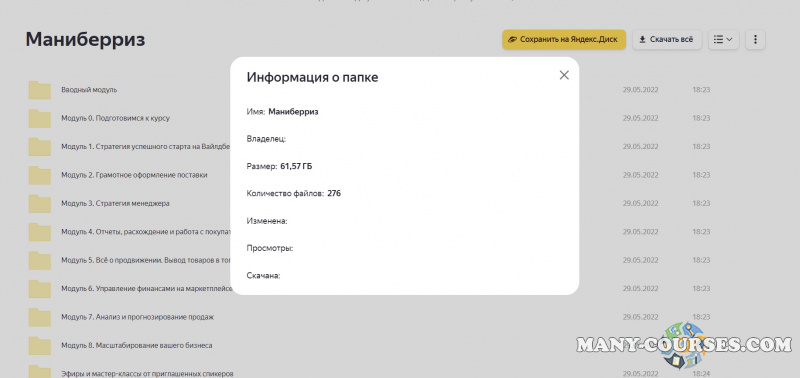Open the Вводный модуль folder icon
This screenshot has height=378, width=800.
click(x=40, y=90)
